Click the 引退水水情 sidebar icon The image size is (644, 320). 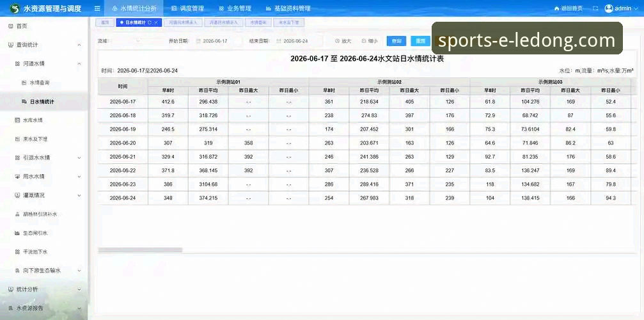click(x=17, y=157)
